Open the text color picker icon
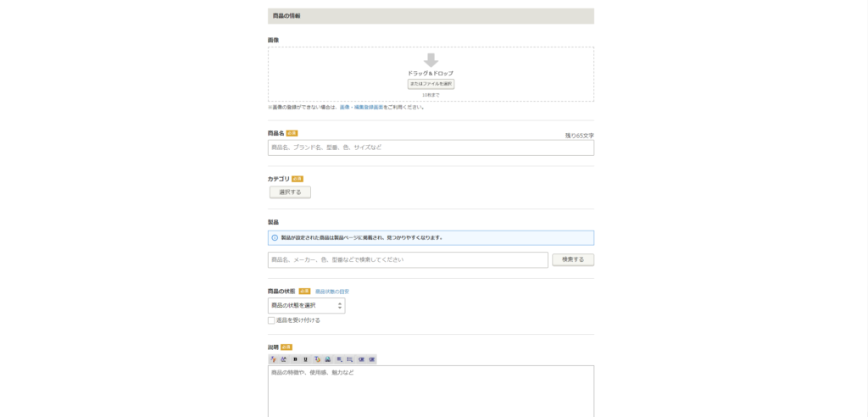 [x=317, y=359]
